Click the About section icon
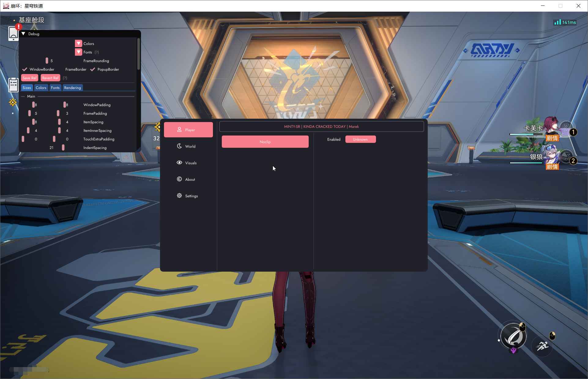The width and height of the screenshot is (588, 379). coord(179,179)
